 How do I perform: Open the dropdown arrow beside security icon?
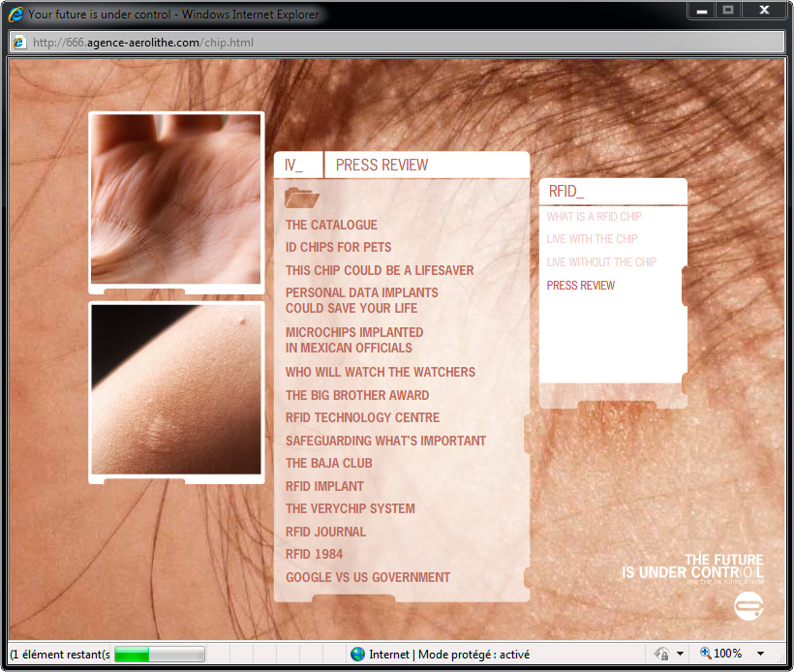pyautogui.click(x=681, y=655)
